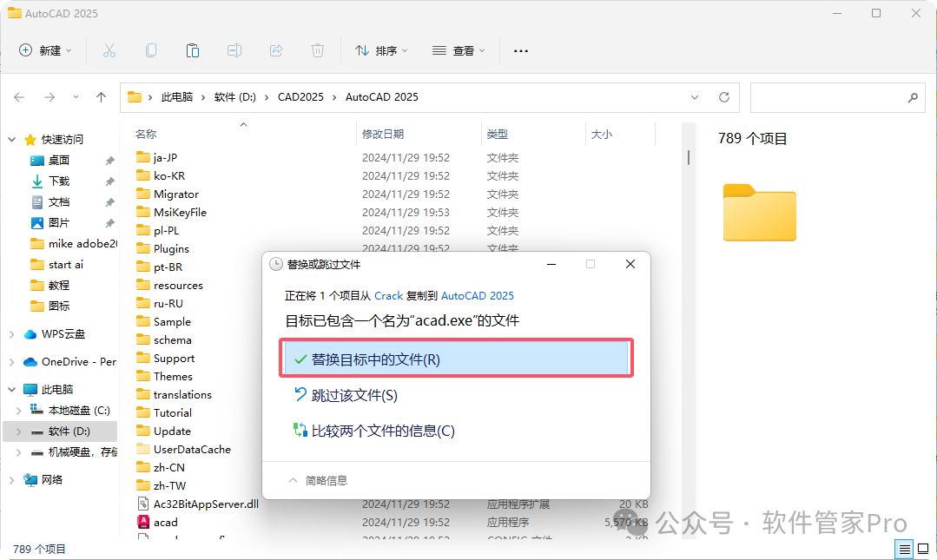
Task: Select the acad application icon
Action: [x=142, y=522]
